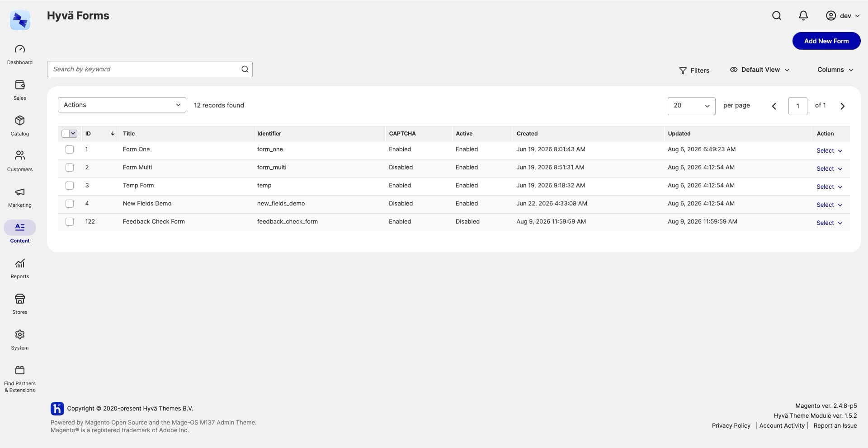
Task: Go to the next page arrow
Action: point(842,106)
